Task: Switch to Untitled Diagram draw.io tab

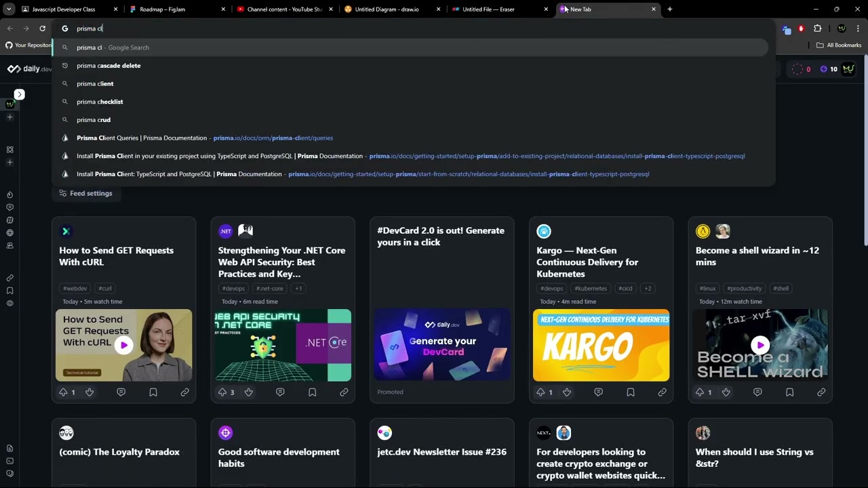Action: coord(392,9)
